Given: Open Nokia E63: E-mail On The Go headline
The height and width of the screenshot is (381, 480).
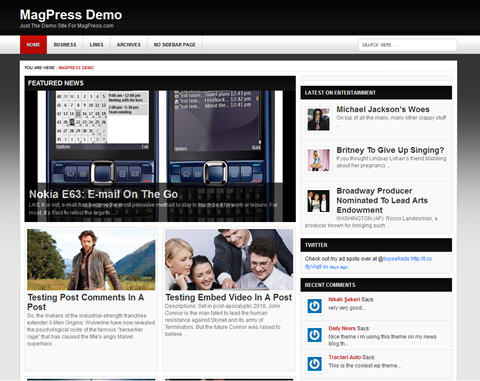Looking at the screenshot, I should (103, 194).
